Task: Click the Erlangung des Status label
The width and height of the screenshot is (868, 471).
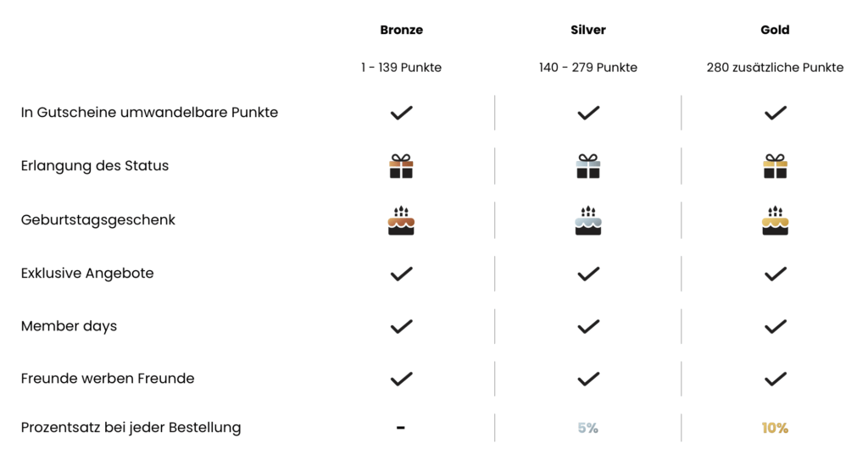Action: coord(95,165)
